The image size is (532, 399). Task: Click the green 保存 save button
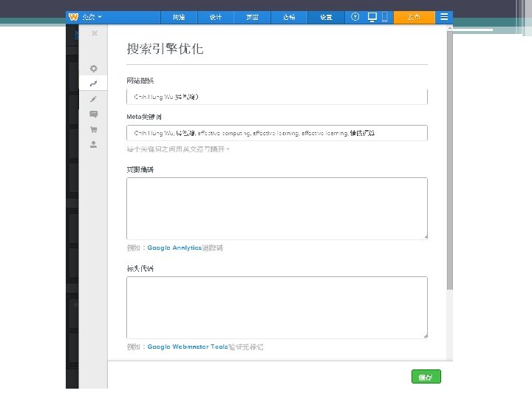tap(426, 377)
